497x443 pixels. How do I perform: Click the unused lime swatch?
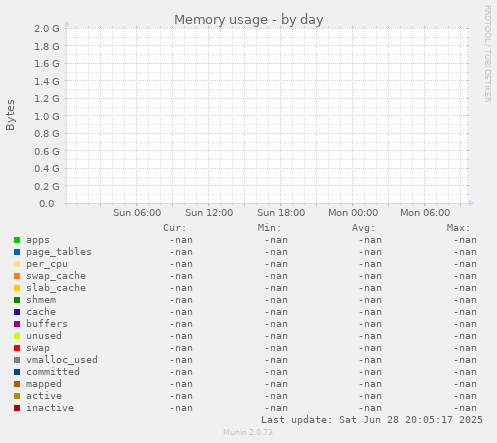[x=17, y=336]
